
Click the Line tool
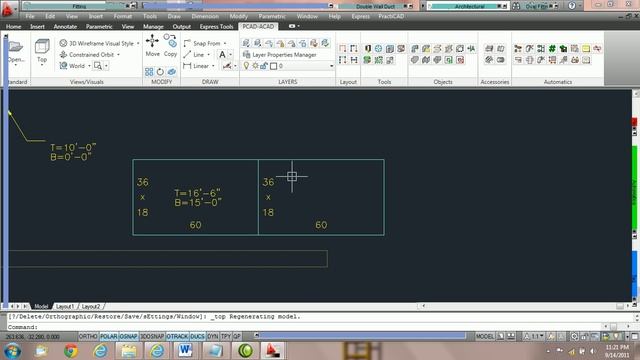pyautogui.click(x=194, y=54)
